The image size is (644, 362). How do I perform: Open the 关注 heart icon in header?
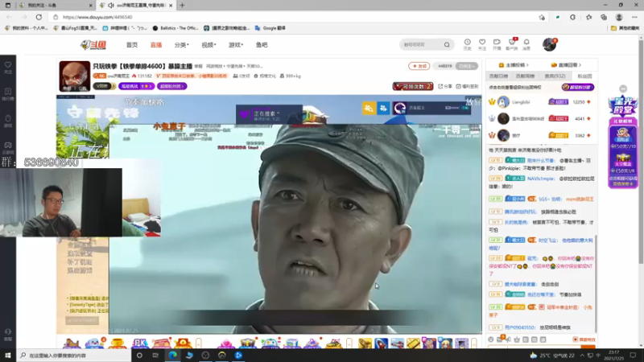click(482, 44)
